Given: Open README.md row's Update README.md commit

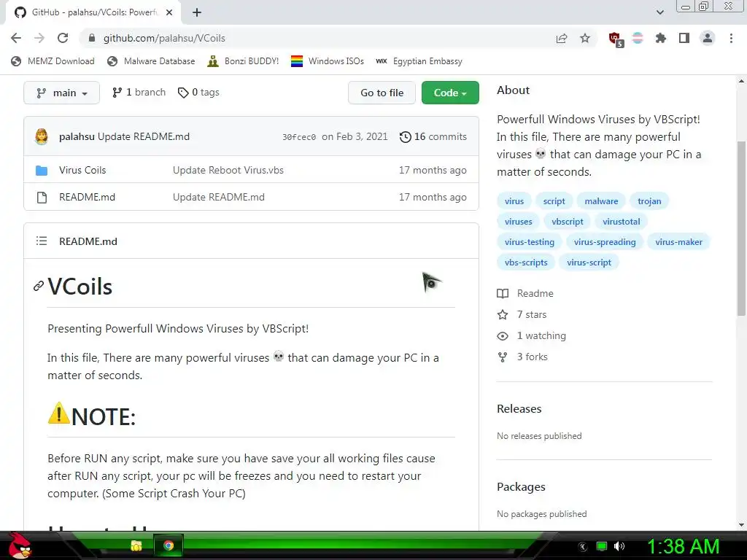Looking at the screenshot, I should tap(219, 197).
